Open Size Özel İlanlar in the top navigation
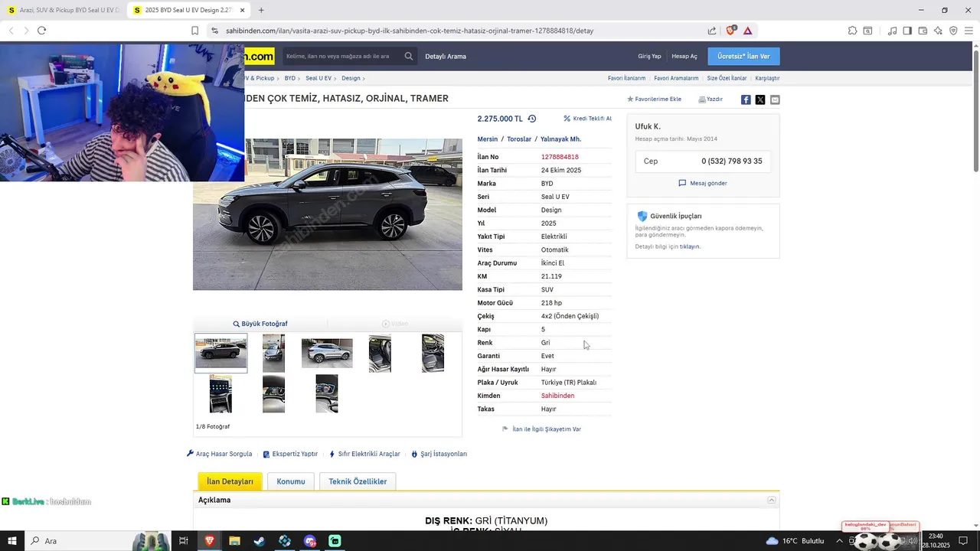980x551 pixels. coord(727,78)
